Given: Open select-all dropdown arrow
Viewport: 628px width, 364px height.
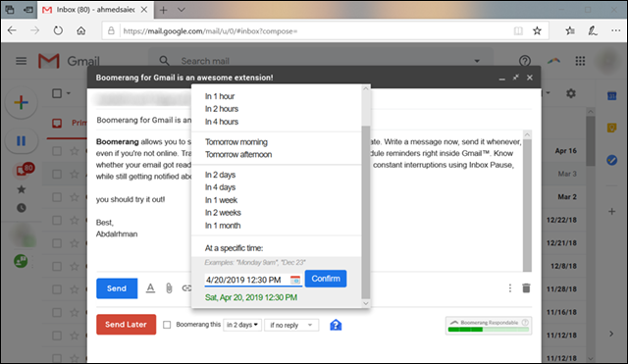Looking at the screenshot, I should (69, 93).
